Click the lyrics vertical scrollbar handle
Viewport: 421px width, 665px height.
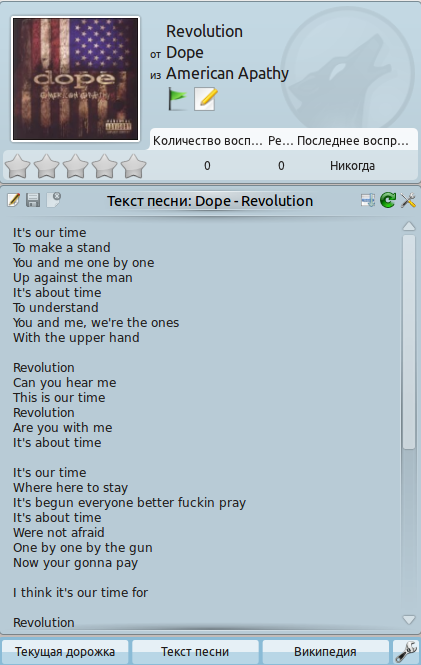coord(409,341)
